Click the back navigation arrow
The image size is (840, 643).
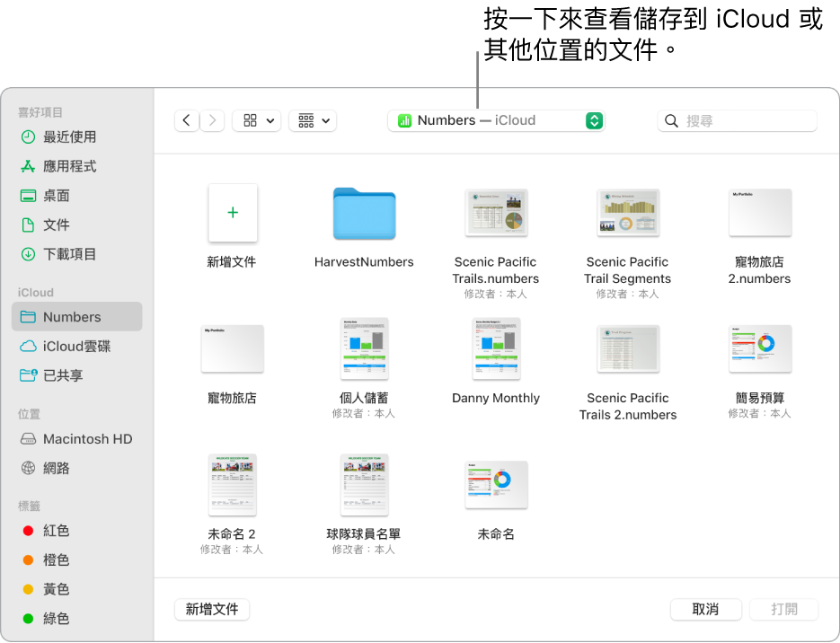click(187, 120)
